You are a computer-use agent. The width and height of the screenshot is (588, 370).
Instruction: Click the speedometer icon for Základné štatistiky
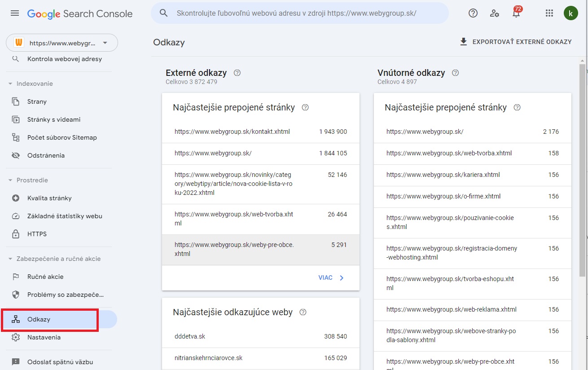tap(16, 216)
